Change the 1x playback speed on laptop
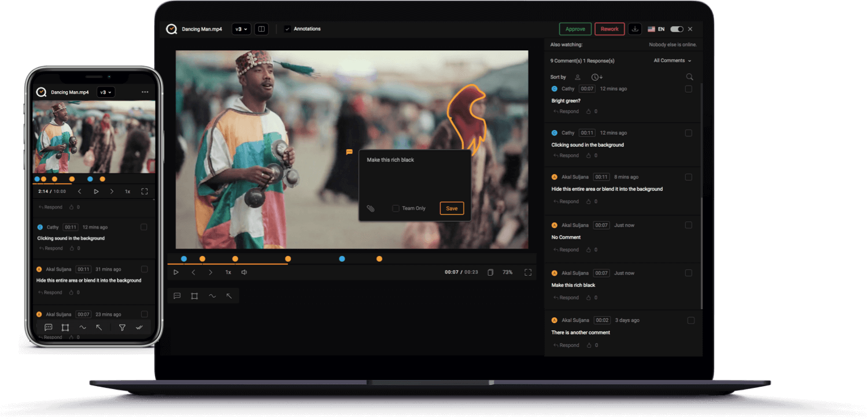Screen dimensions: 868x419 point(228,272)
